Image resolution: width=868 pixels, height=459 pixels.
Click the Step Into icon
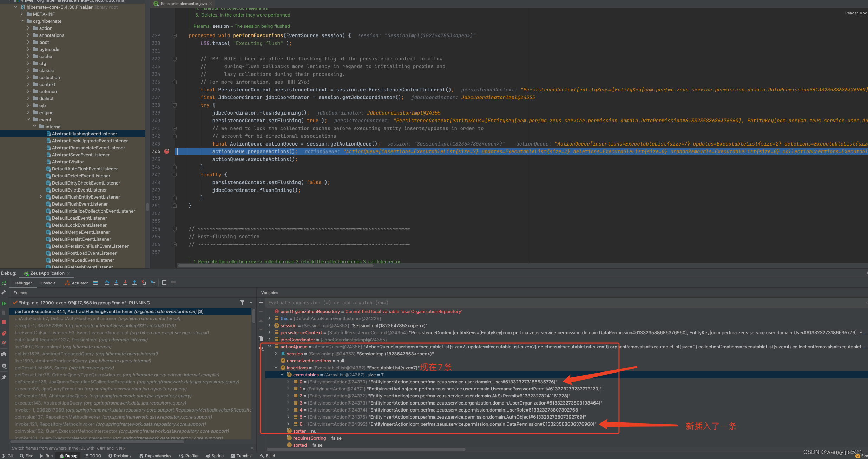pyautogui.click(x=116, y=283)
